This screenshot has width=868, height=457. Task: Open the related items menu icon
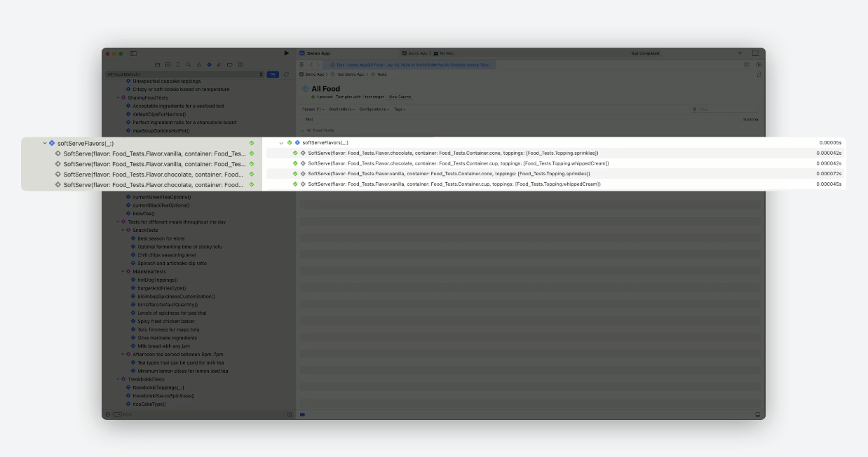(x=301, y=64)
